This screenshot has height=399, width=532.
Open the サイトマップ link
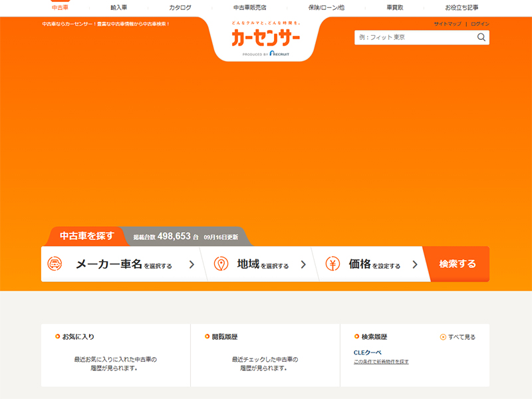pyautogui.click(x=448, y=24)
